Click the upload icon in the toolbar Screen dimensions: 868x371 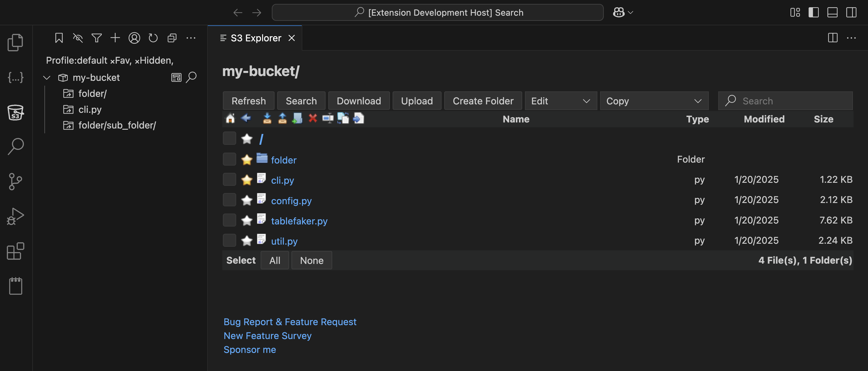[282, 119]
